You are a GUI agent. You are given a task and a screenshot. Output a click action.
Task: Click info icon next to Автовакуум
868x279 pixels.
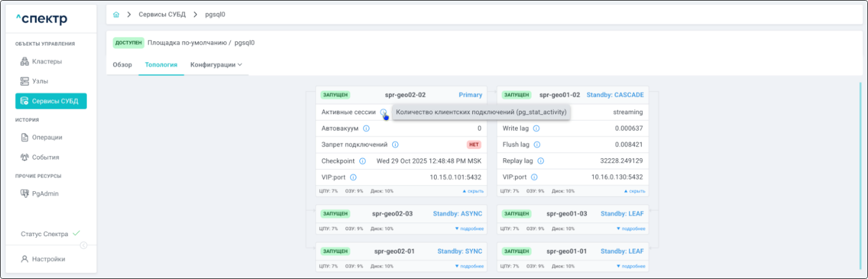tap(366, 129)
